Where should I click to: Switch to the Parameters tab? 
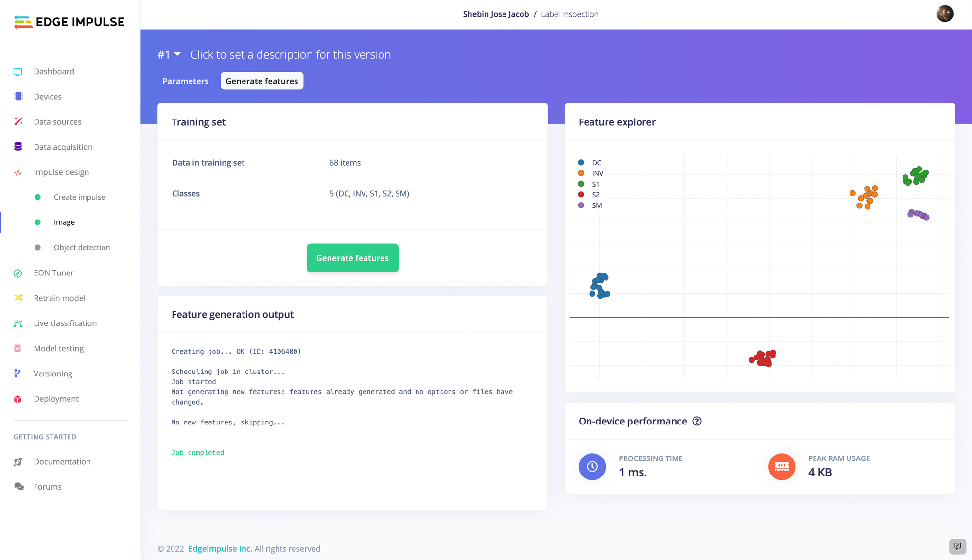click(x=185, y=81)
